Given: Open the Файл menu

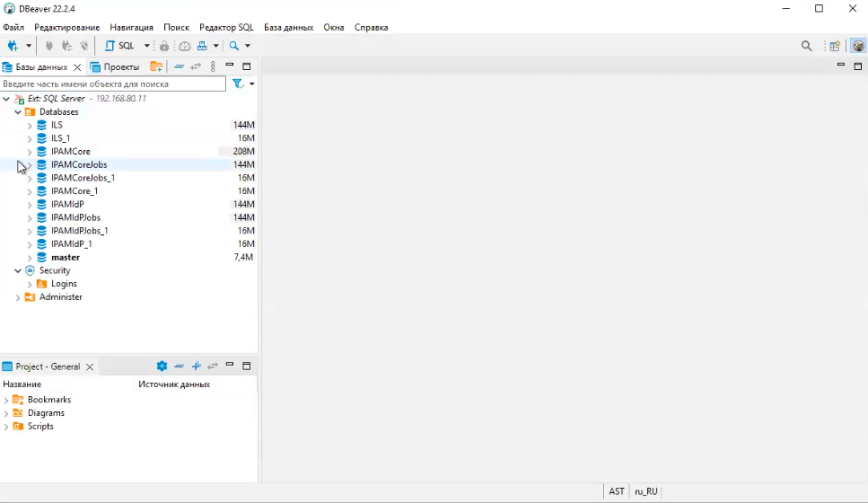Looking at the screenshot, I should point(13,27).
